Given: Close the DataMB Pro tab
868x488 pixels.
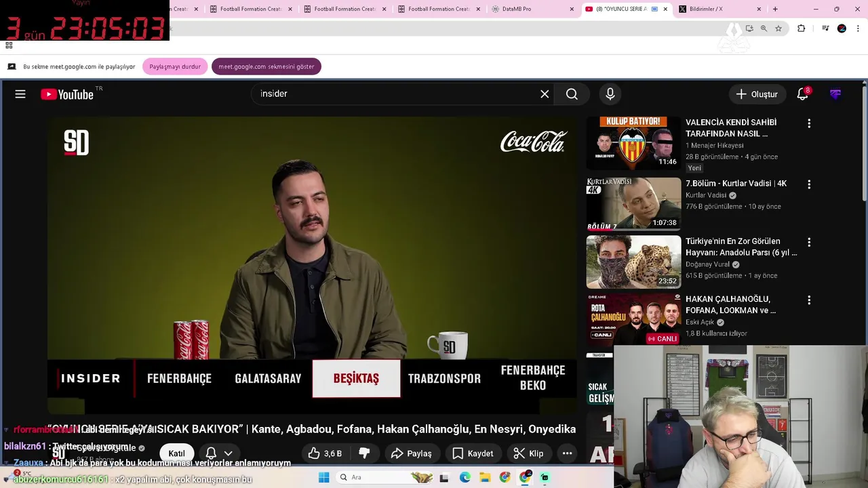Looking at the screenshot, I should pos(572,9).
